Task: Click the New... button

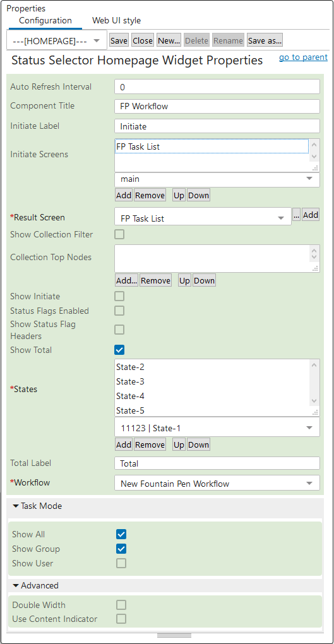Action: coord(169,40)
